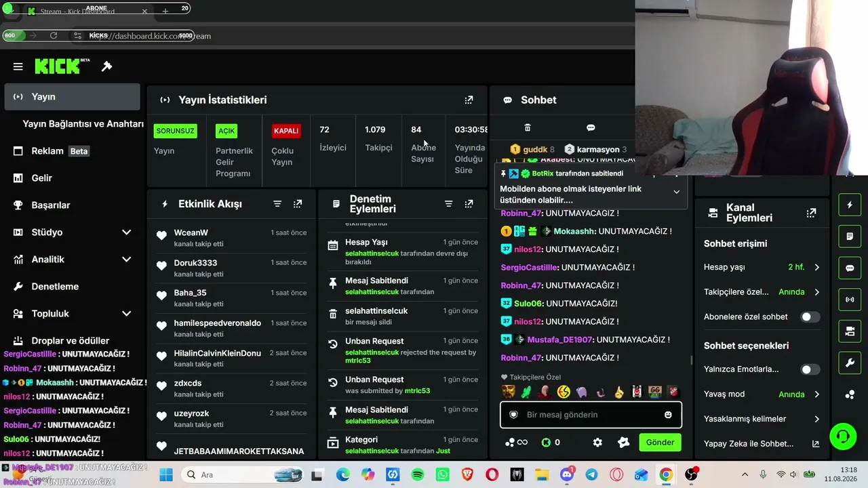868x488 pixels.
Task: Open Denetleme sidebar item
Action: click(73, 287)
